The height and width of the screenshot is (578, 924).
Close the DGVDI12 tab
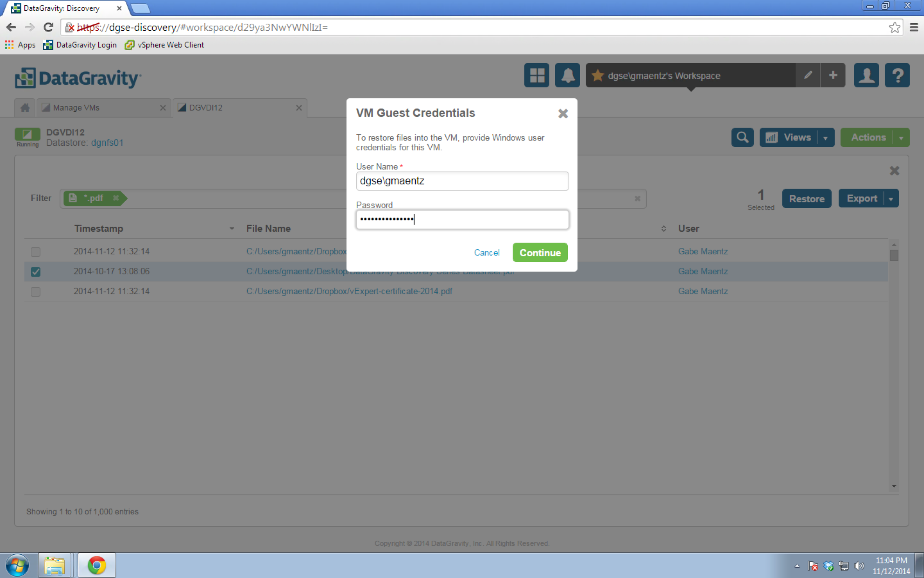pos(299,108)
